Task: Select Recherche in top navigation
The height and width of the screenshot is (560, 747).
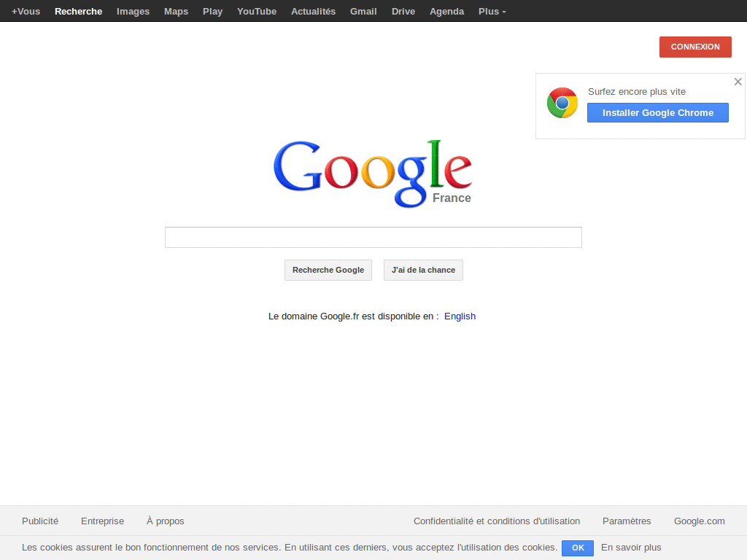Action: tap(78, 12)
